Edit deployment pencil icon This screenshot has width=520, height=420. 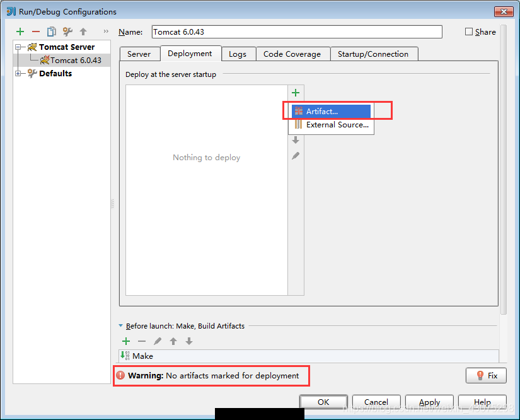point(296,156)
